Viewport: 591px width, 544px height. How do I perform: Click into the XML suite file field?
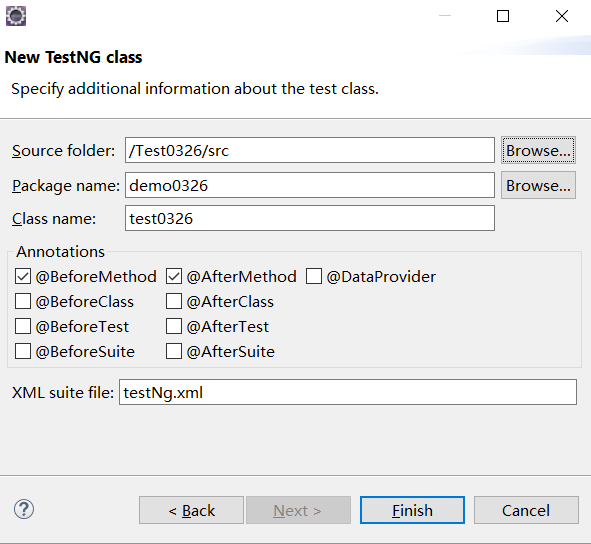click(x=348, y=392)
